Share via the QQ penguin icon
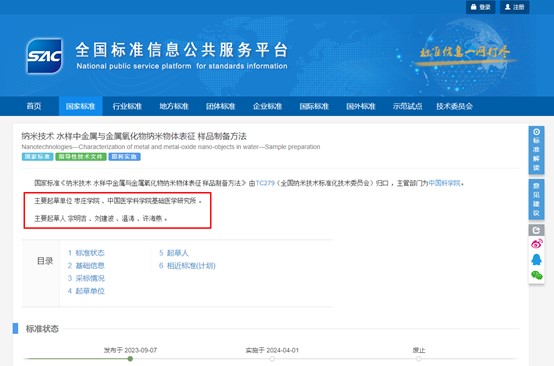Viewport: 554px width, 366px height. [536, 260]
